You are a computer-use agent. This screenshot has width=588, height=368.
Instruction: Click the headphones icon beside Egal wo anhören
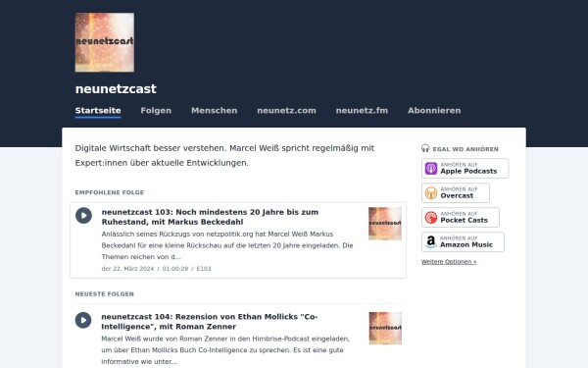(x=425, y=148)
